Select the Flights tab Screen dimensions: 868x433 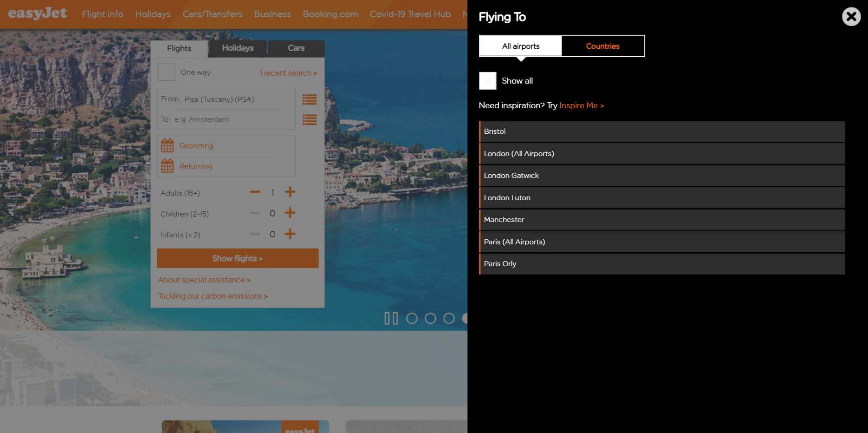coord(179,48)
